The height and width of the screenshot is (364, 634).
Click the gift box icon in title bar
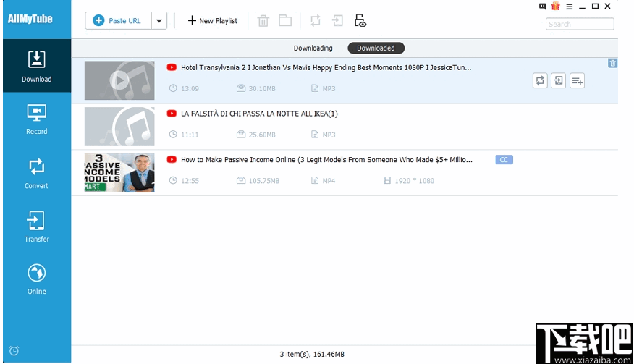[x=556, y=6]
